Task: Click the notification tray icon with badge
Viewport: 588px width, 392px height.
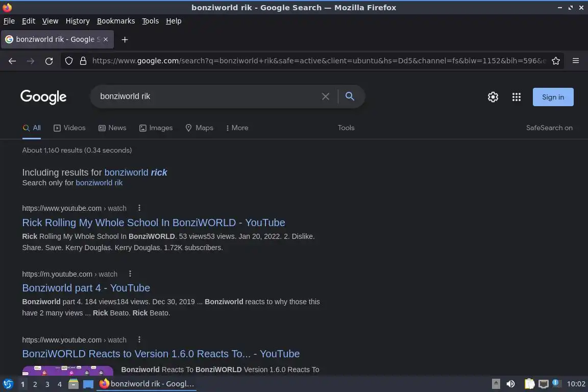Action: click(556, 383)
